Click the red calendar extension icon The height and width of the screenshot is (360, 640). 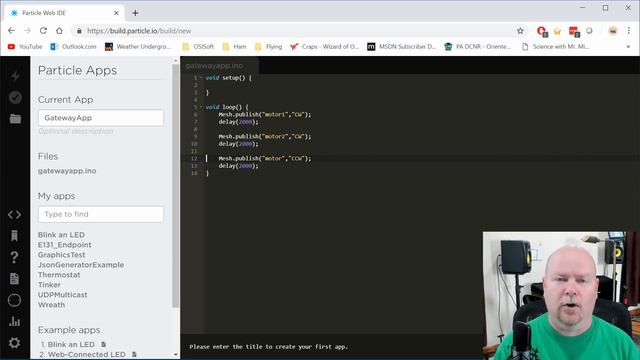[574, 31]
